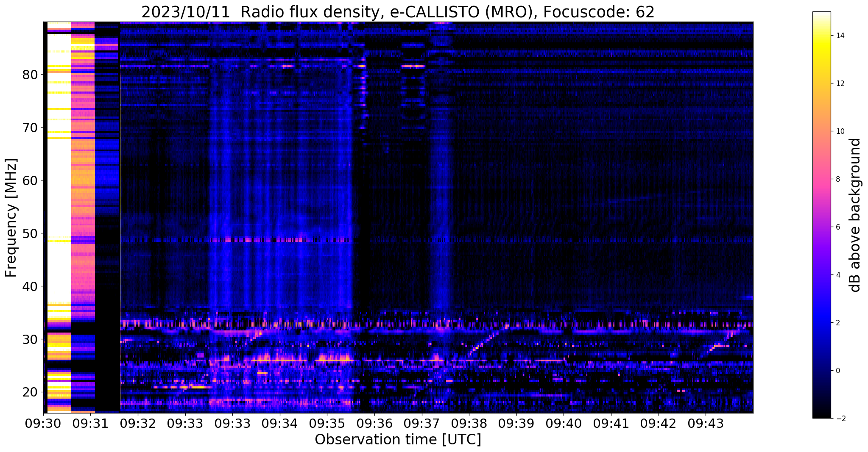The width and height of the screenshot is (868, 452).
Task: Click the colorbar tick value 12
Action: (x=840, y=83)
